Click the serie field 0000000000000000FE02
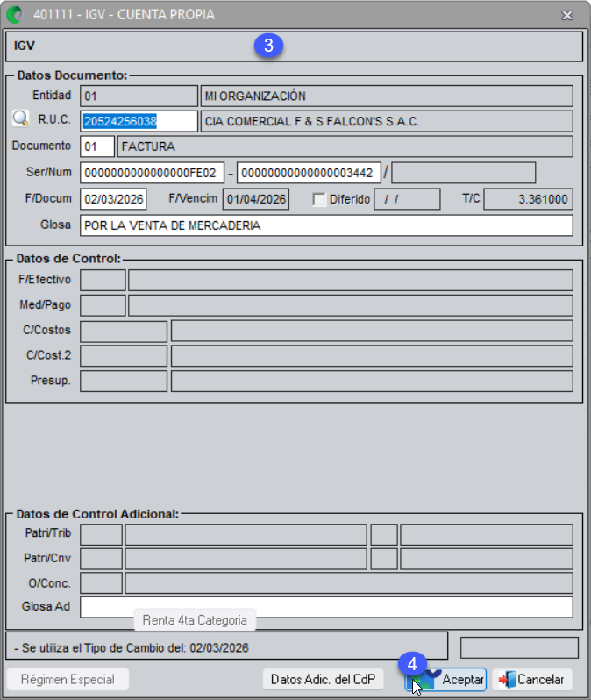Image resolution: width=591 pixels, height=700 pixels. tap(153, 173)
